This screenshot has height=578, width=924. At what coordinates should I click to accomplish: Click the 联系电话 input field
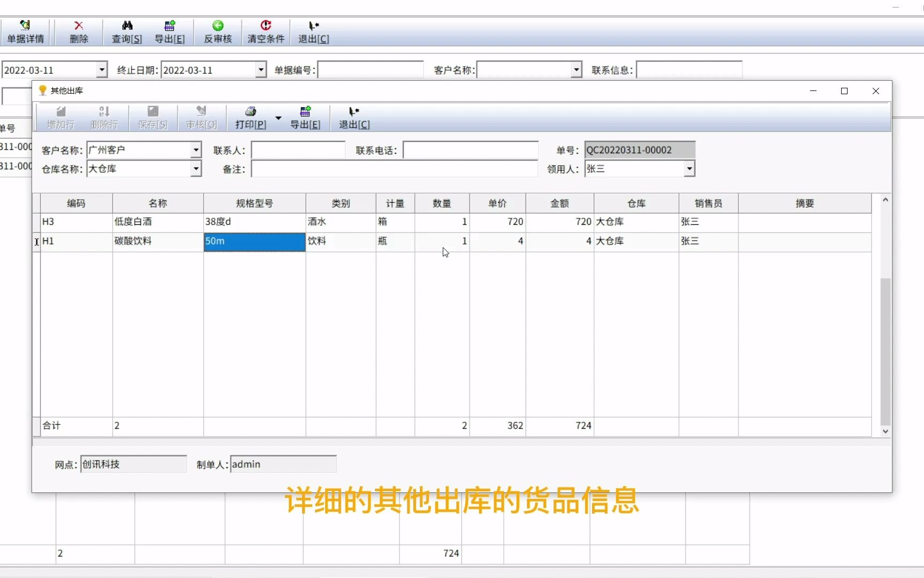[x=471, y=150]
